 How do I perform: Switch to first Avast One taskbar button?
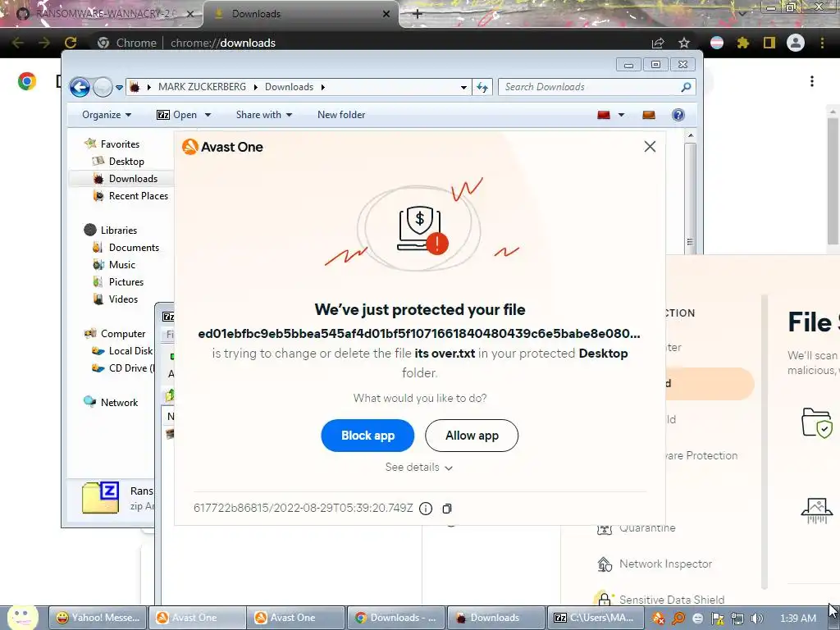pyautogui.click(x=197, y=618)
